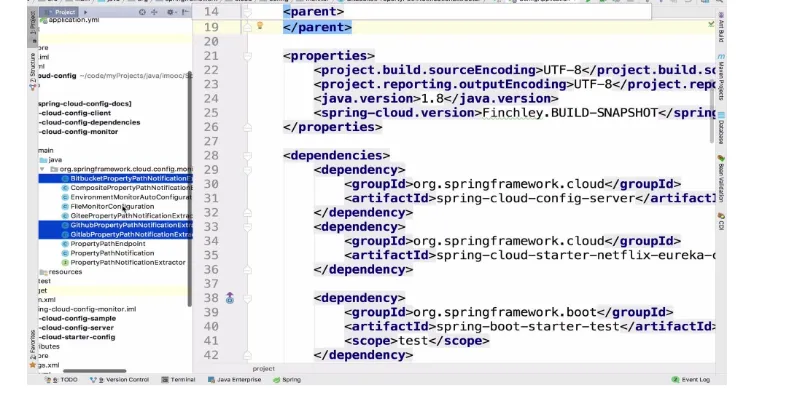The image size is (790, 402).
Task: Select the FileMonitorConfiguration class in tree
Action: [x=112, y=207]
